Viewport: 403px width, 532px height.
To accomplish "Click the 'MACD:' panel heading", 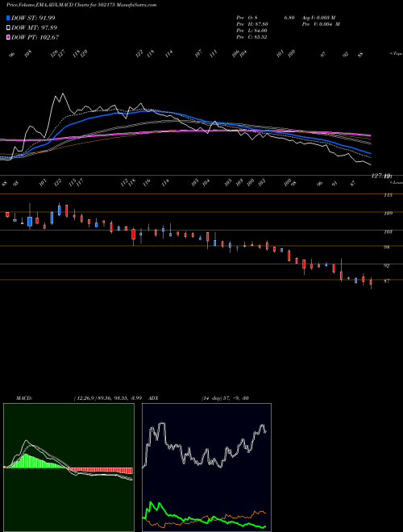I will tap(23, 397).
